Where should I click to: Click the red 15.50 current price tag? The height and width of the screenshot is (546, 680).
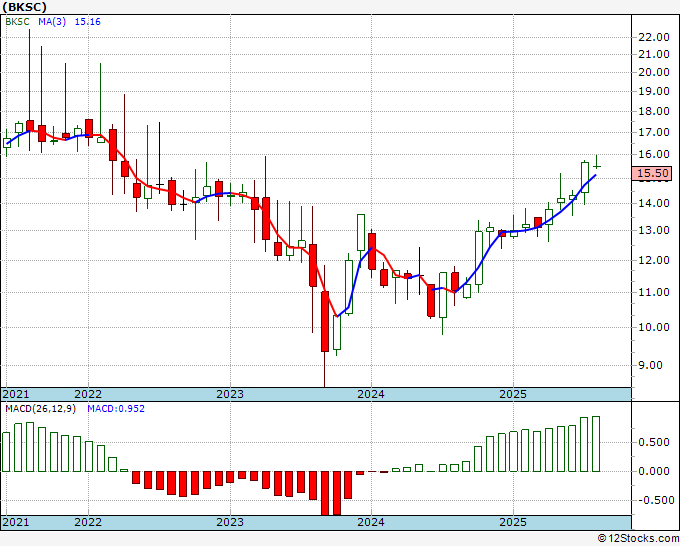pos(652,173)
